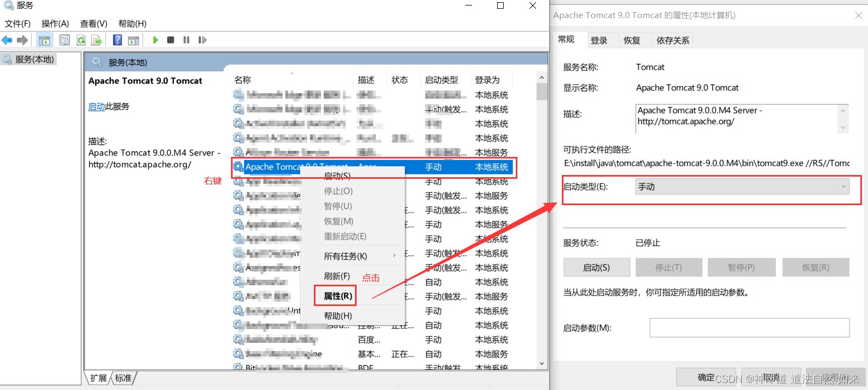Viewport: 868px width, 390px height.
Task: Open Help via blue question mark icon
Action: 117,40
